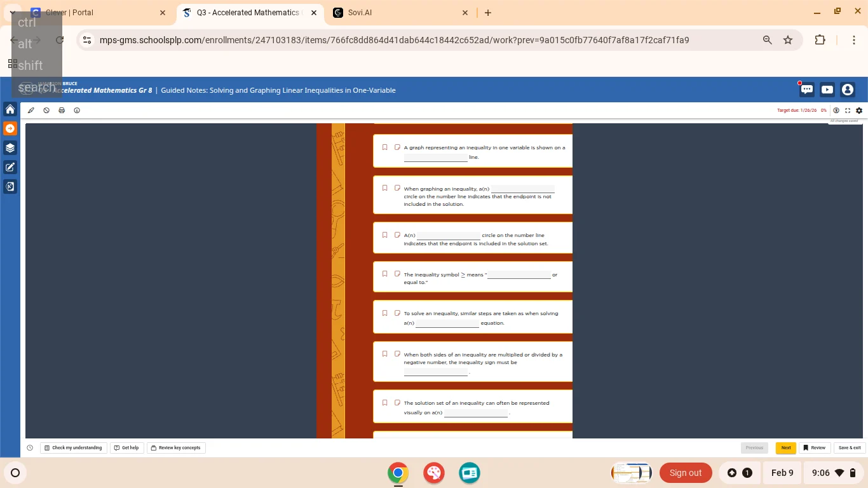The height and width of the screenshot is (488, 868).
Task: Open the settings gear in lesson toolbar
Action: point(859,111)
